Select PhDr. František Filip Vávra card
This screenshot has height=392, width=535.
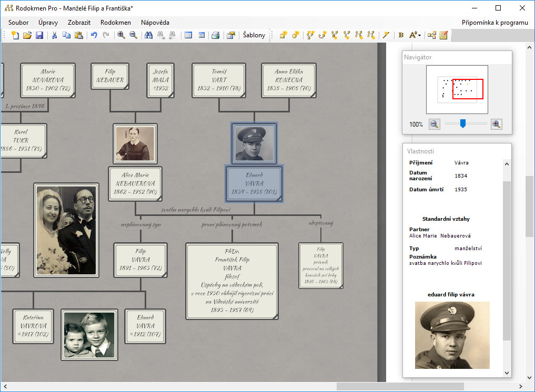(232, 281)
